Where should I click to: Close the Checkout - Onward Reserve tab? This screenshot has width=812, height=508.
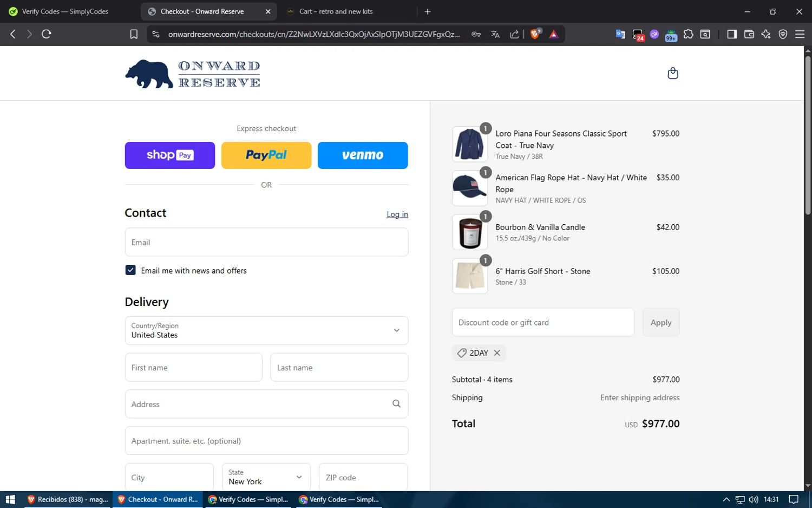point(268,11)
